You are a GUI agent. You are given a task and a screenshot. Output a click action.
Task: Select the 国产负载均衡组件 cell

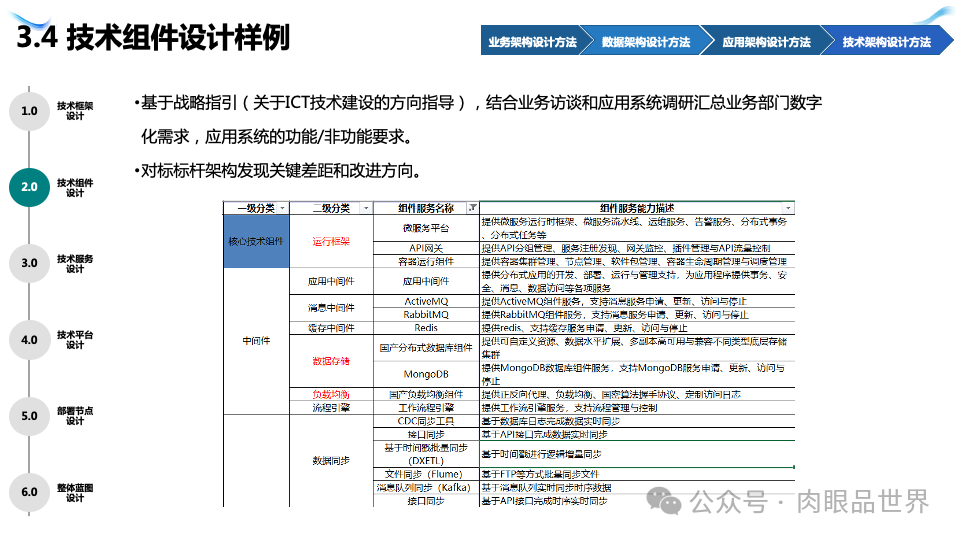426,394
